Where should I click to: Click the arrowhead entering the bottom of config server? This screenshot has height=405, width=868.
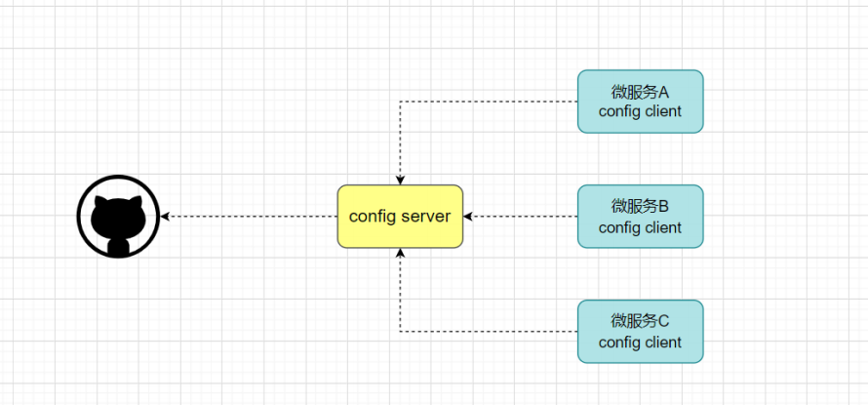click(x=400, y=253)
